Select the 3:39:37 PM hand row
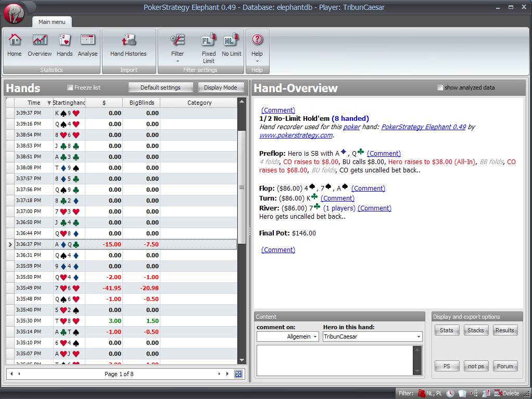The width and height of the screenshot is (532, 399). coord(126,113)
